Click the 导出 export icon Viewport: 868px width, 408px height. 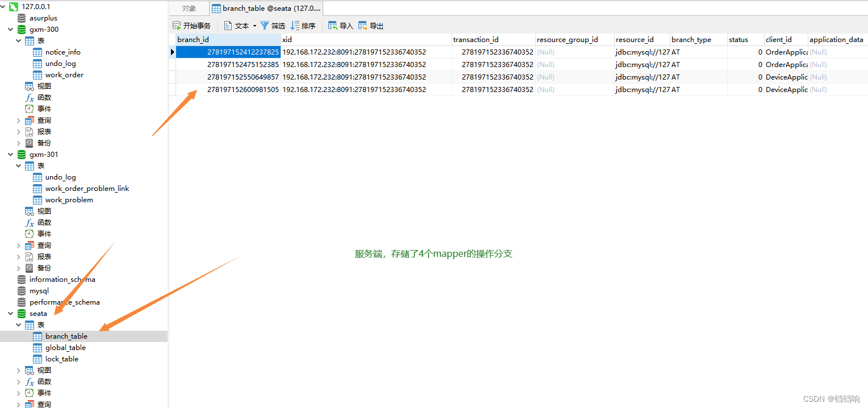pyautogui.click(x=363, y=26)
